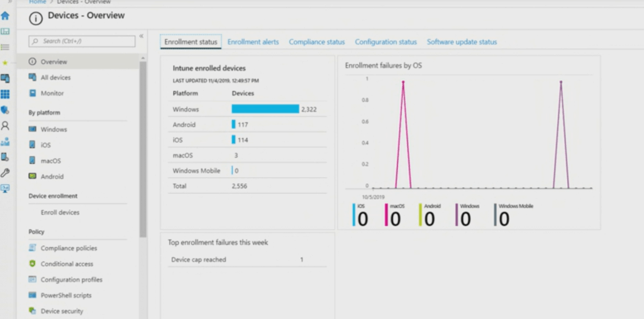
Task: Open the Apps grid icon in left rail
Action: click(x=5, y=94)
